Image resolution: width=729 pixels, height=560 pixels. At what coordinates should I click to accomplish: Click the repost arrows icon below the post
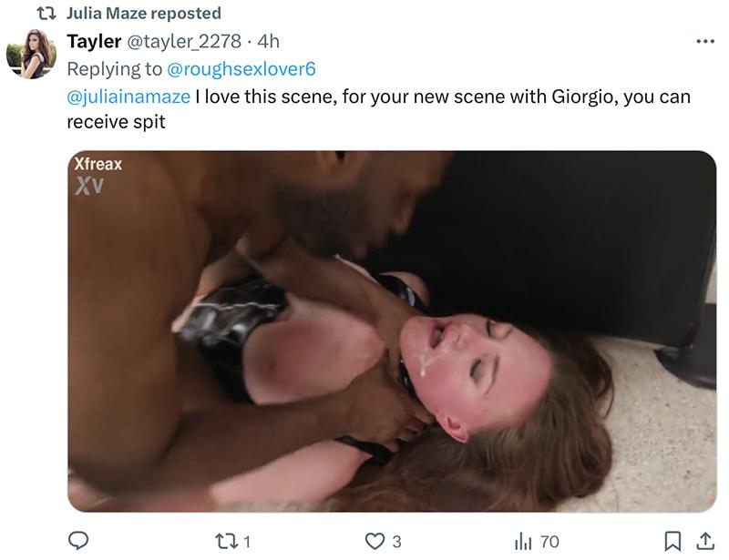pyautogui.click(x=224, y=541)
